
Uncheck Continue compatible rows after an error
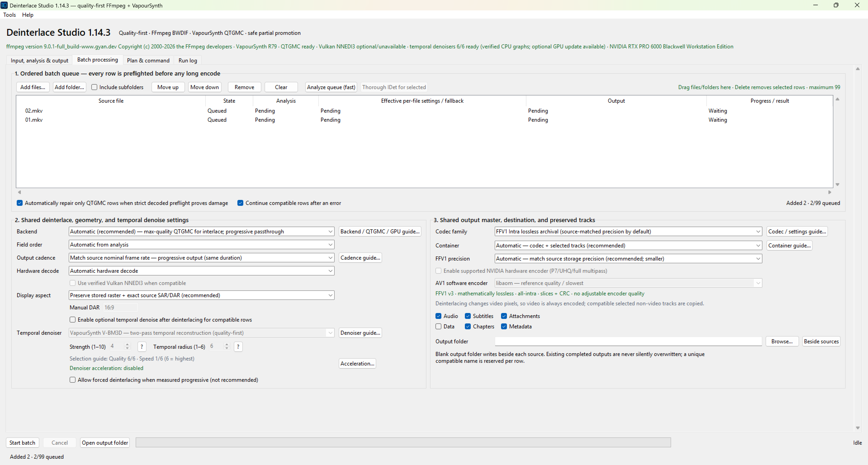click(240, 203)
